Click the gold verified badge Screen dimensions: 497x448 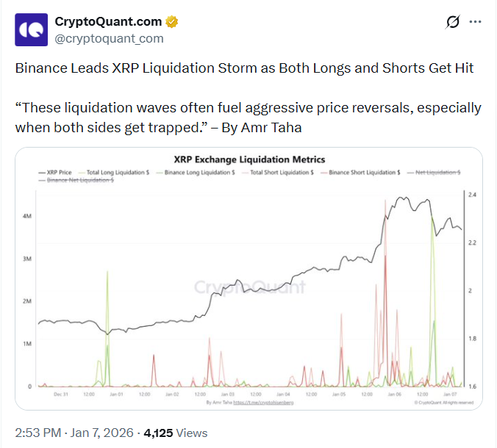[x=172, y=22]
